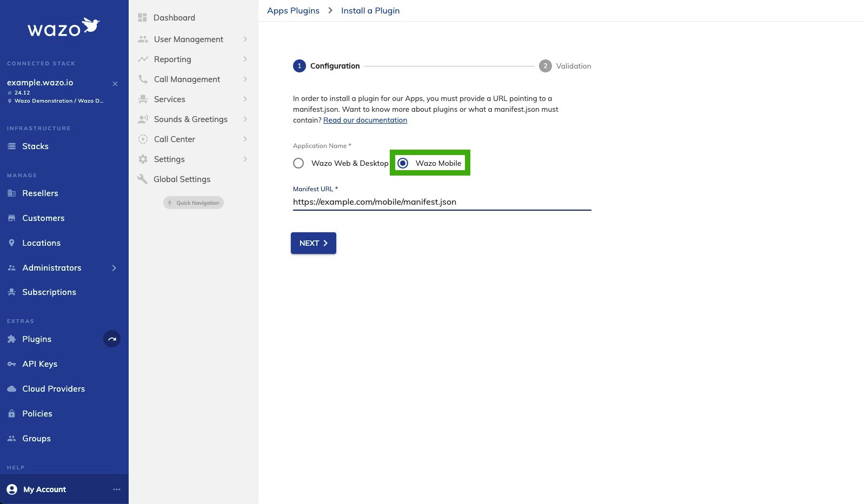The image size is (865, 504).
Task: Click the Groups people icon
Action: click(x=11, y=439)
